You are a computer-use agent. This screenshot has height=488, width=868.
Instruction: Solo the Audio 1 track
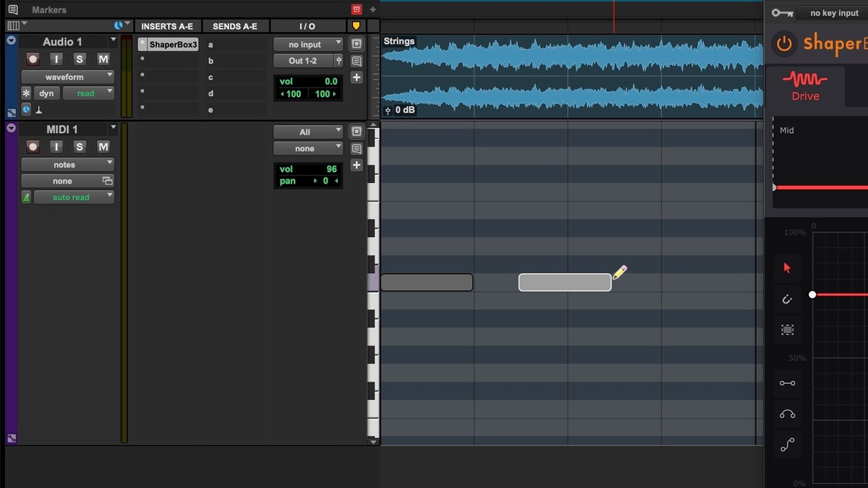pos(80,59)
